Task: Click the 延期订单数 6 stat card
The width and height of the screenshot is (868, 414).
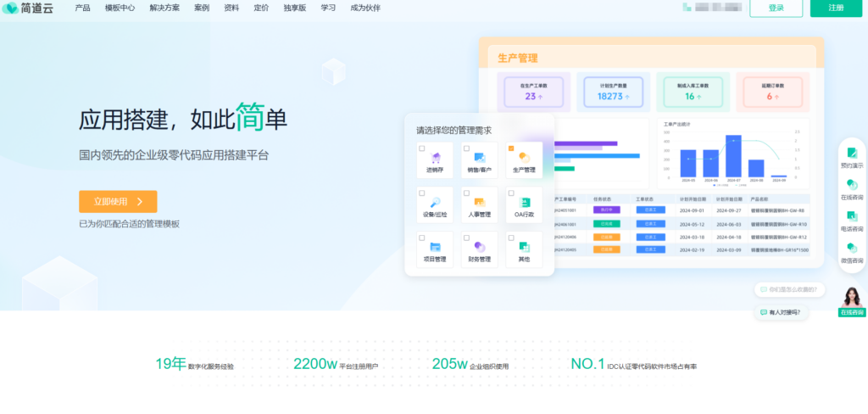Action: (773, 92)
